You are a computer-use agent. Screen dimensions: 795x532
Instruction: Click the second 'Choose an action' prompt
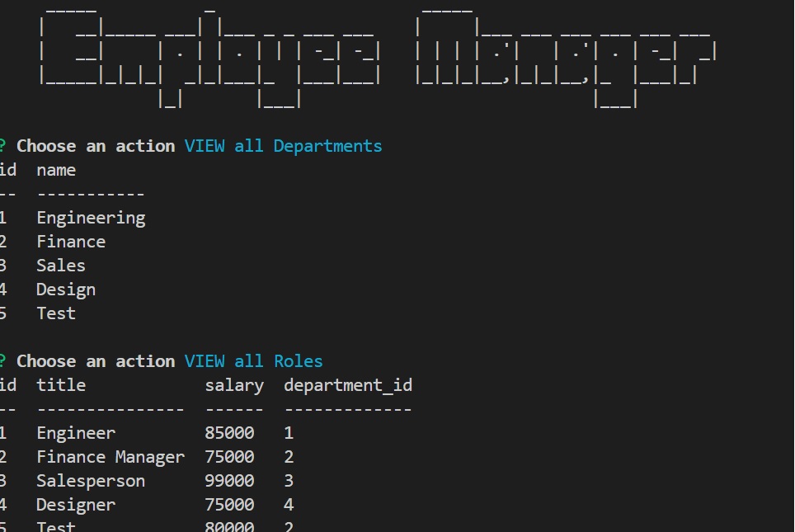pyautogui.click(x=96, y=361)
